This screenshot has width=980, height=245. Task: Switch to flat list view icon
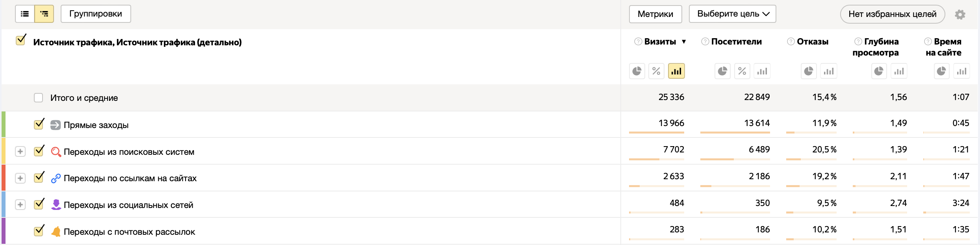(25, 14)
